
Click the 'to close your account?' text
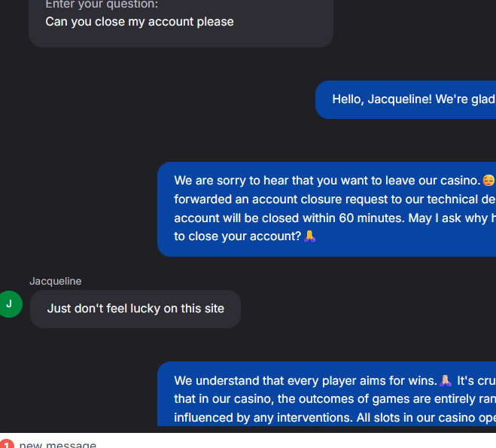click(238, 236)
